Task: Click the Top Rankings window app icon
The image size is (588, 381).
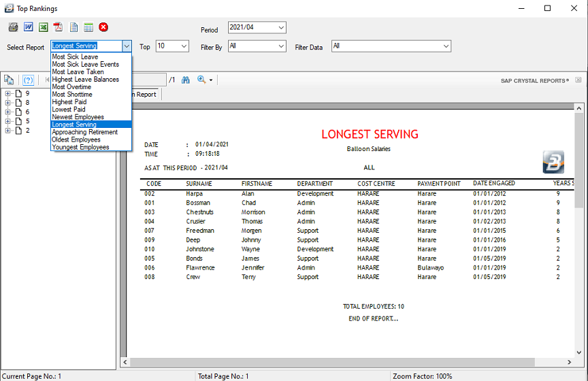Action: (x=9, y=8)
